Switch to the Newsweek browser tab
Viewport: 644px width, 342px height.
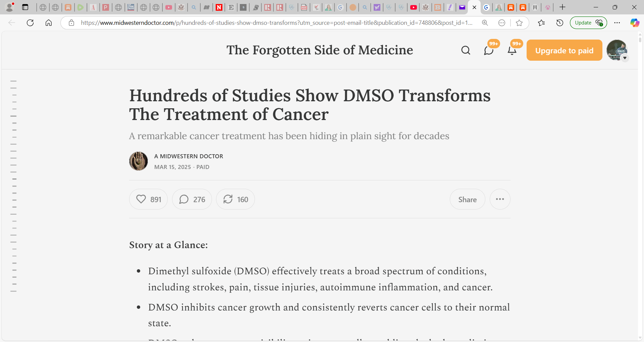(219, 7)
